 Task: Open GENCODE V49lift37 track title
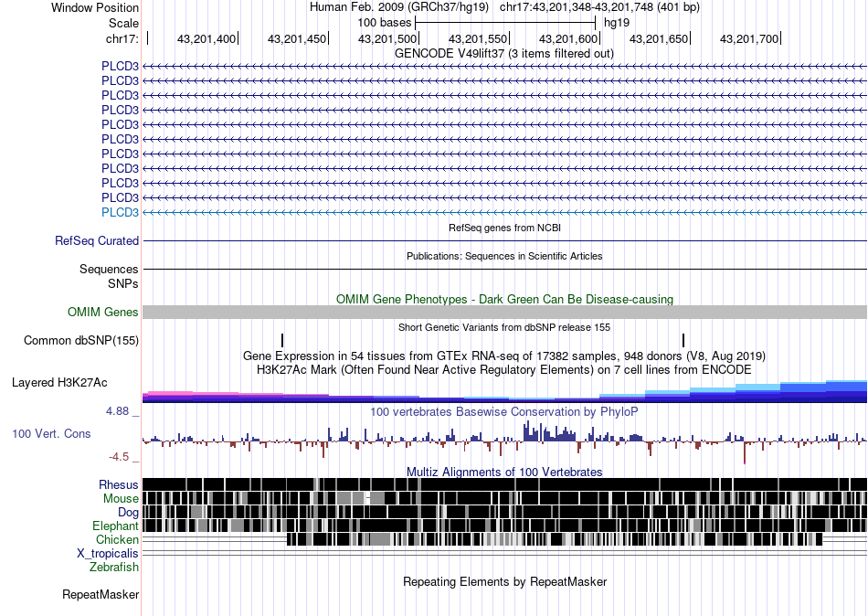503,54
